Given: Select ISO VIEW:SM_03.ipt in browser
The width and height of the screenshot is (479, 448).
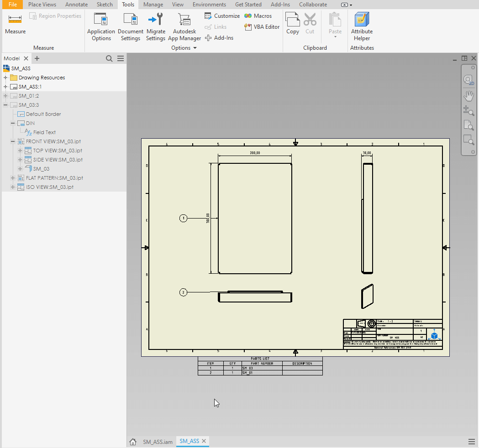Looking at the screenshot, I should (49, 187).
